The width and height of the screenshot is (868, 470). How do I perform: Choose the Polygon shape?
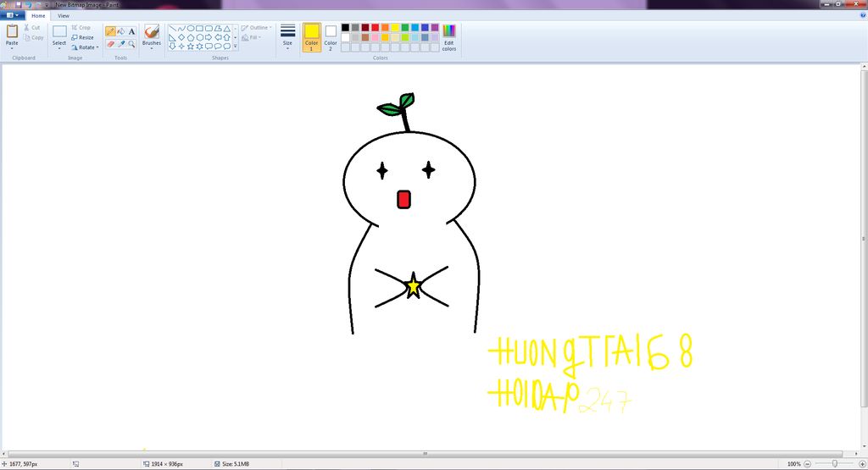point(218,28)
